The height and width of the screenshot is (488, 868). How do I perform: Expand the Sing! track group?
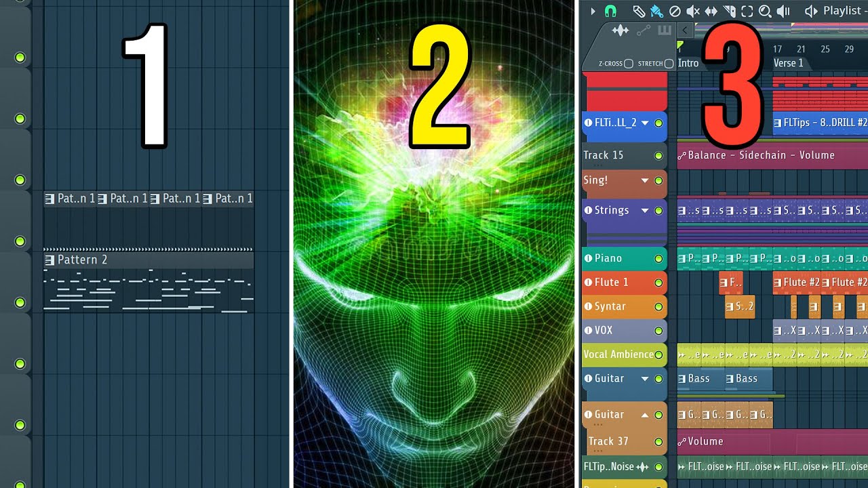[x=645, y=181]
